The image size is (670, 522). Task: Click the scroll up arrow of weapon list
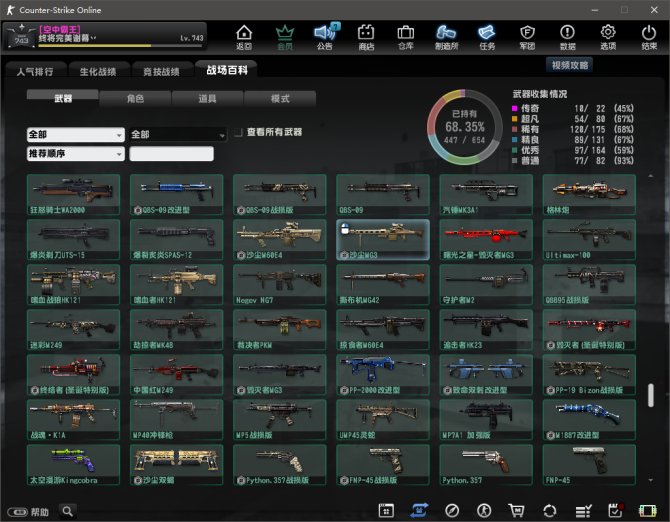click(x=650, y=176)
